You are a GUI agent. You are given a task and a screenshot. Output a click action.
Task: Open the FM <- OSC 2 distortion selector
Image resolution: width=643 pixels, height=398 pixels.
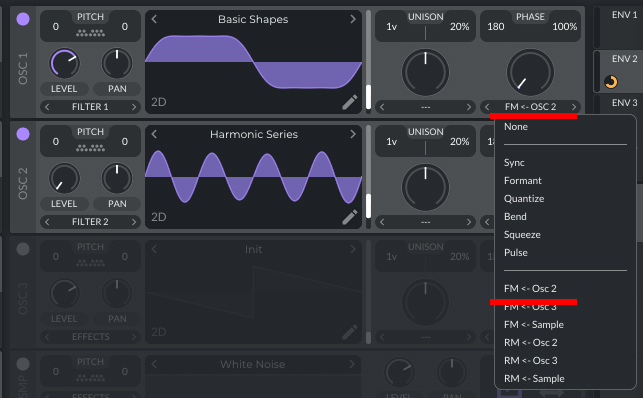tap(530, 107)
